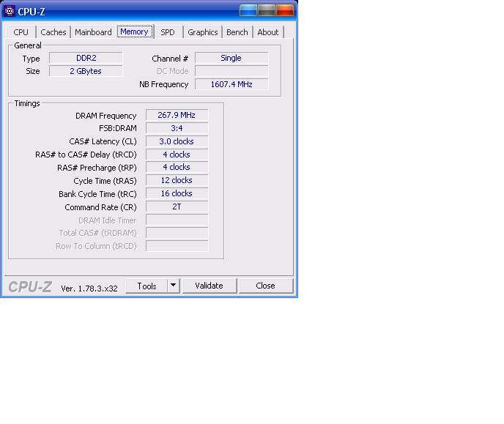This screenshot has width=504, height=424.
Task: Open the Caches tab
Action: 53,32
